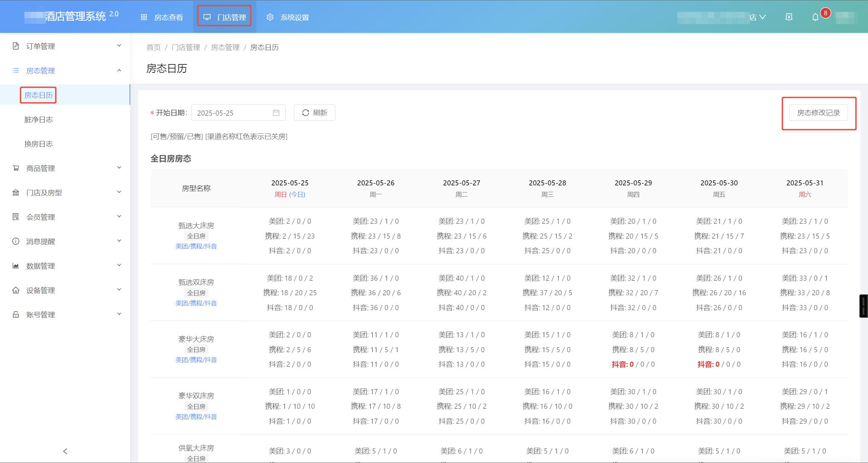Image resolution: width=868 pixels, height=463 pixels.
Task: Open the 订单管理 sidebar menu
Action: [x=65, y=46]
